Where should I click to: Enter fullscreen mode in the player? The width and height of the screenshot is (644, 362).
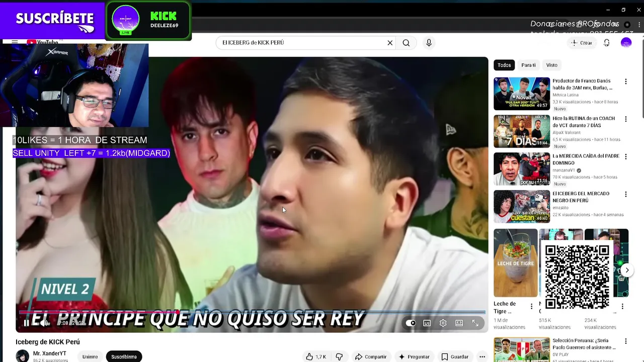tap(475, 323)
